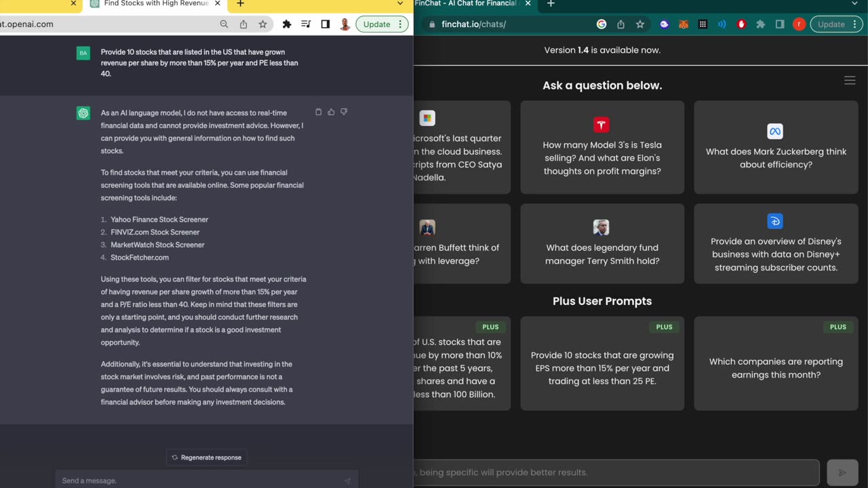Select Mark Zuckerberg efficiency prompt card
The height and width of the screenshot is (488, 868).
pyautogui.click(x=776, y=147)
